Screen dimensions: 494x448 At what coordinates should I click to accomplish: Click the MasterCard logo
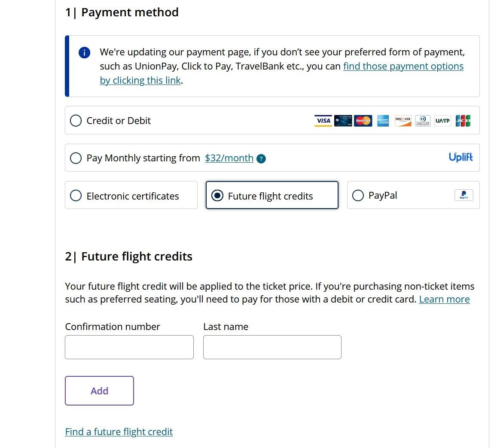tap(363, 121)
